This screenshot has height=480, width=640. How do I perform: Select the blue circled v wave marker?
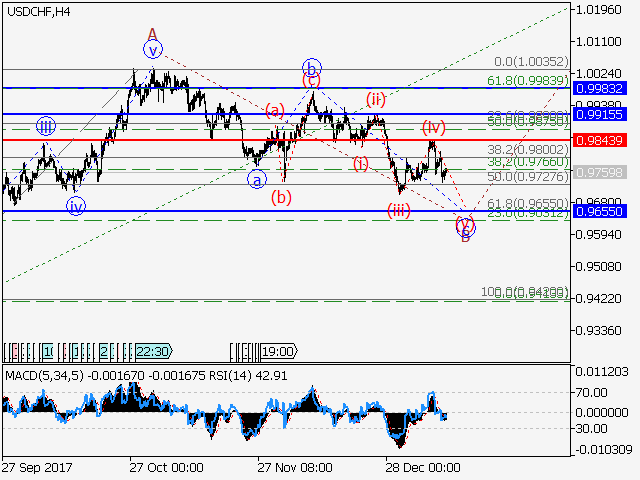(152, 49)
